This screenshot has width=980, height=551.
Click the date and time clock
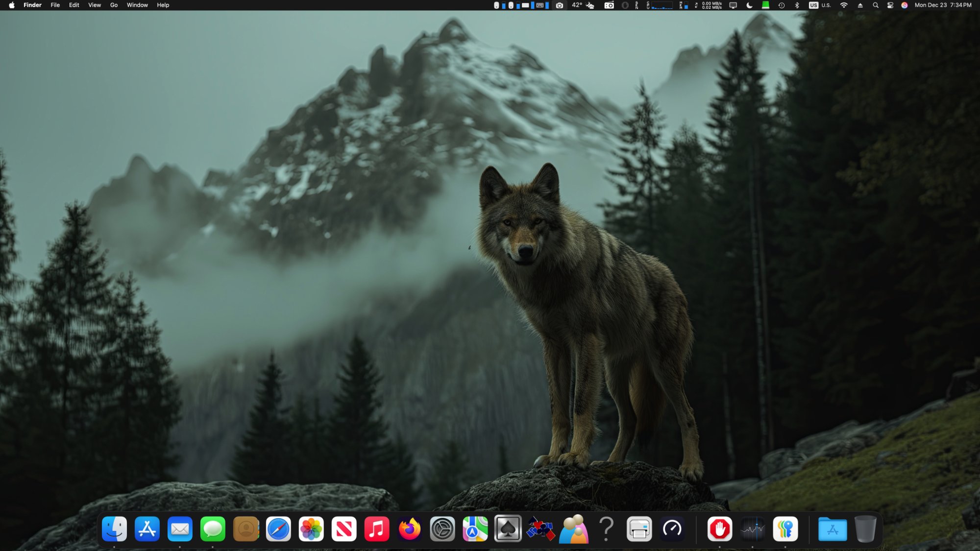point(943,5)
